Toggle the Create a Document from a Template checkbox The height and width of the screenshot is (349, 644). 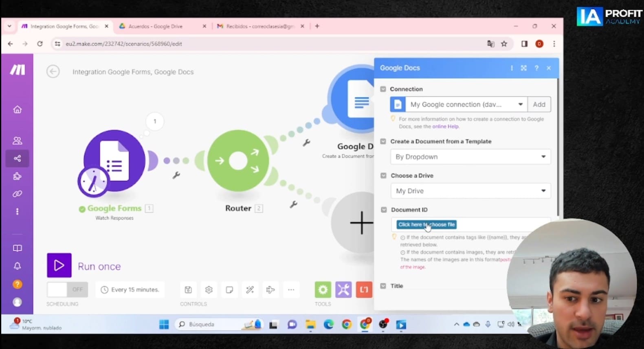click(383, 141)
